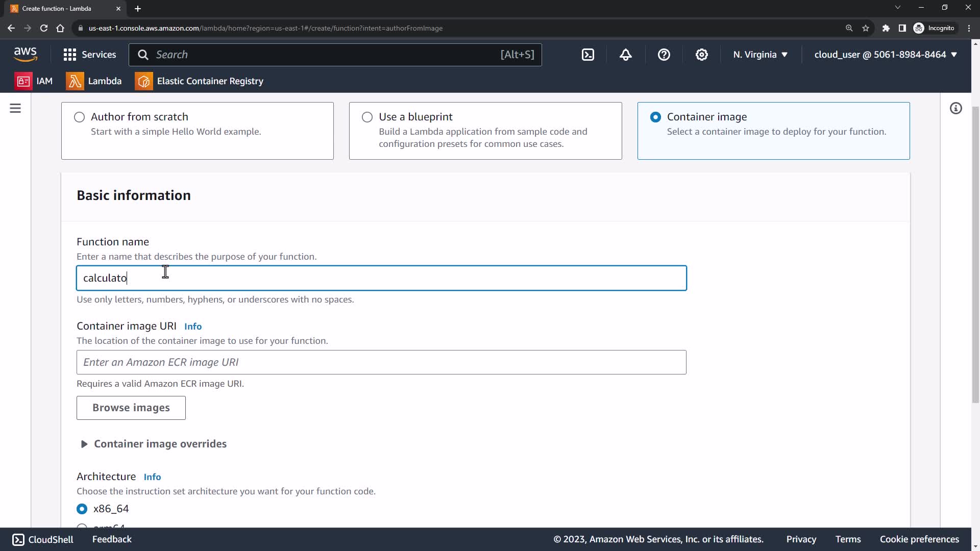Screen dimensions: 980x551
Task: Open the Services grid menu
Action: 89,55
